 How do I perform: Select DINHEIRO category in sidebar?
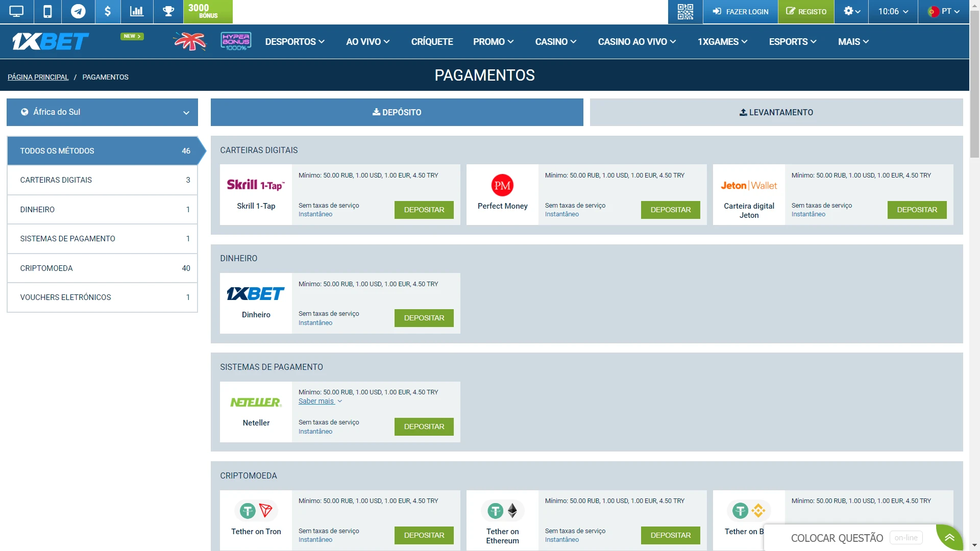click(102, 210)
